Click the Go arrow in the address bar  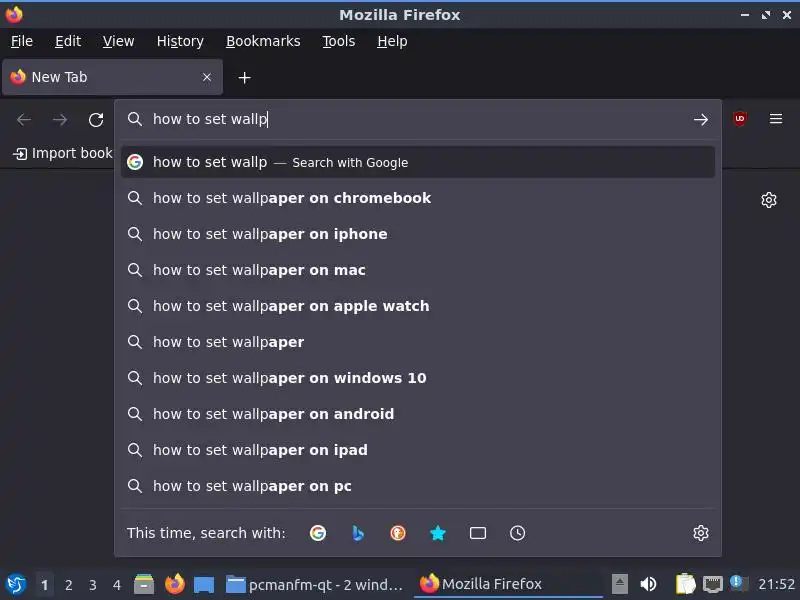tap(701, 119)
